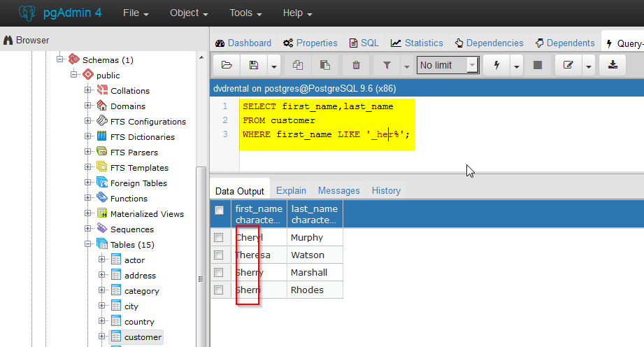Check the Sherri Rhodes row checkbox
Screen dimensions: 644x347
(x=218, y=290)
